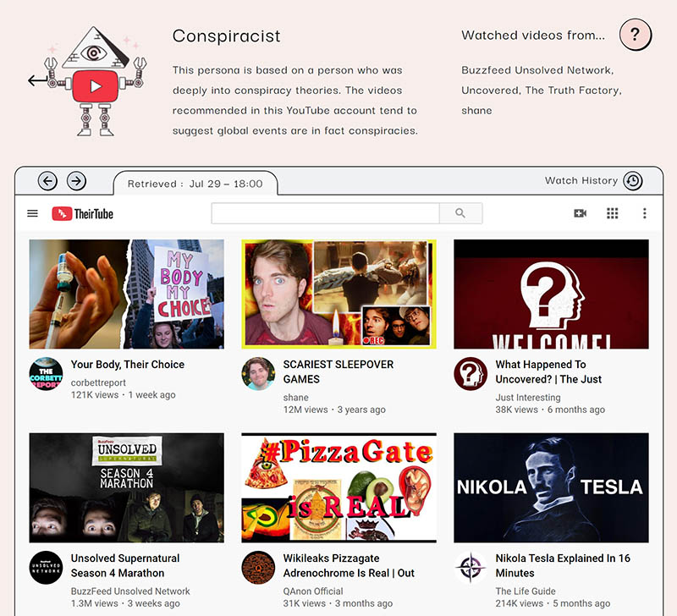Viewport: 677px width, 616px height.
Task: Open the Scariest Sleepover Games thumbnail
Action: point(339,294)
